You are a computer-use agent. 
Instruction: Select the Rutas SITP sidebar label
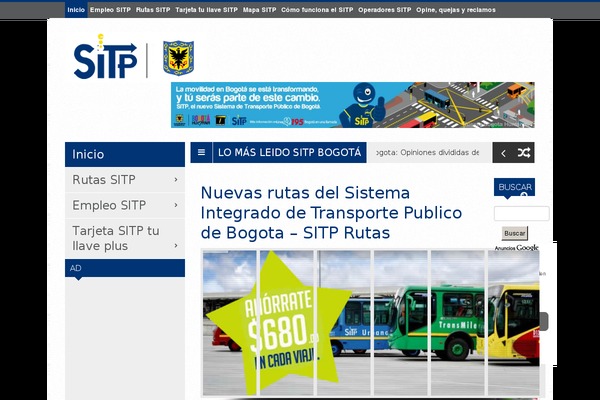coord(104,180)
